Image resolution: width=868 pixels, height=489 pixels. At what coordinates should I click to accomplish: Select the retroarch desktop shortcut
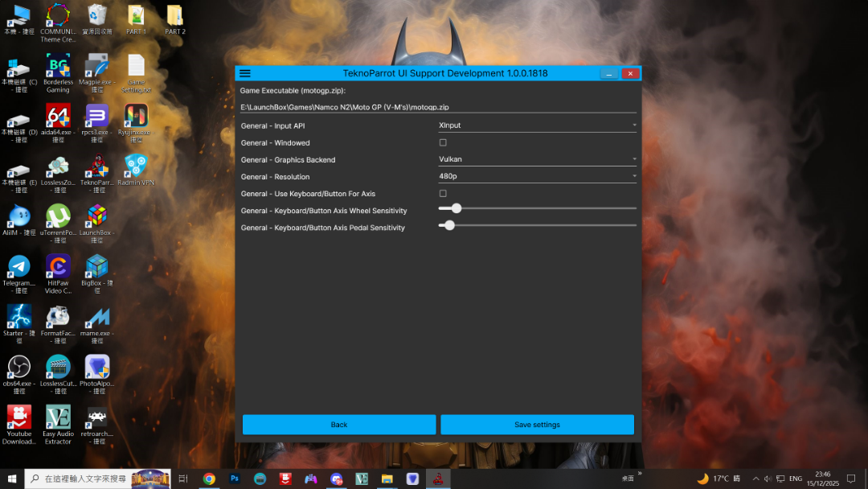(97, 417)
